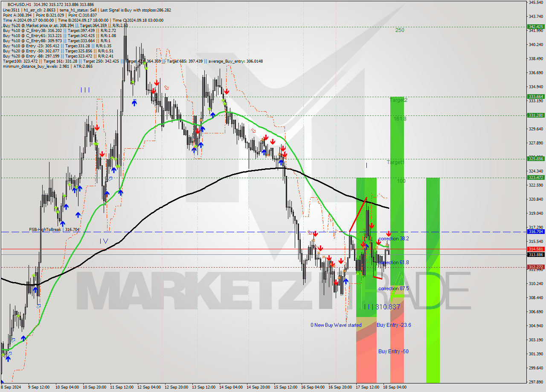The width and height of the screenshot is (546, 392).
Task: Click the 319.040 price axis value
Action: (536, 213)
